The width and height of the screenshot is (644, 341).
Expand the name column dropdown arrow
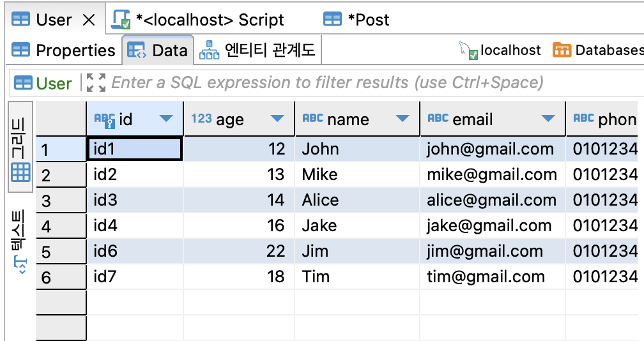(402, 119)
